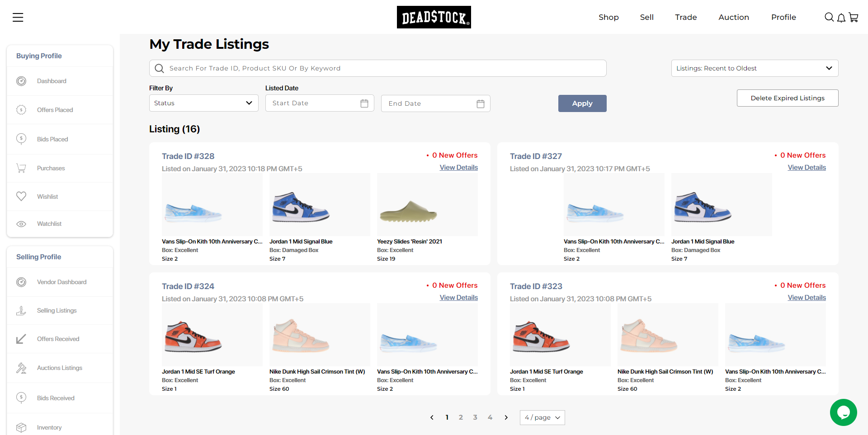Image resolution: width=868 pixels, height=435 pixels.
Task: Click Trade ID #328 heading
Action: click(188, 156)
